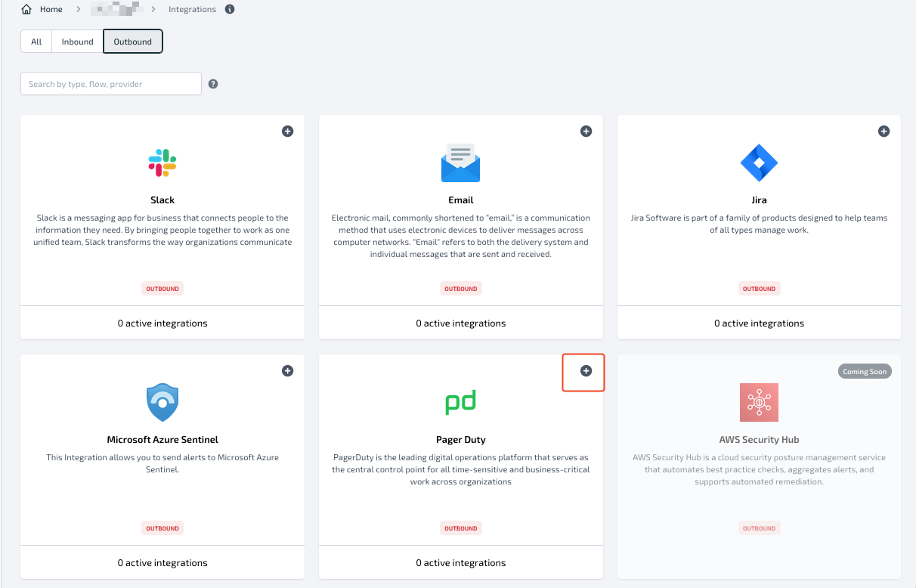Click the Microsoft Azure Sentinel title
This screenshot has height=588, width=916.
(162, 440)
